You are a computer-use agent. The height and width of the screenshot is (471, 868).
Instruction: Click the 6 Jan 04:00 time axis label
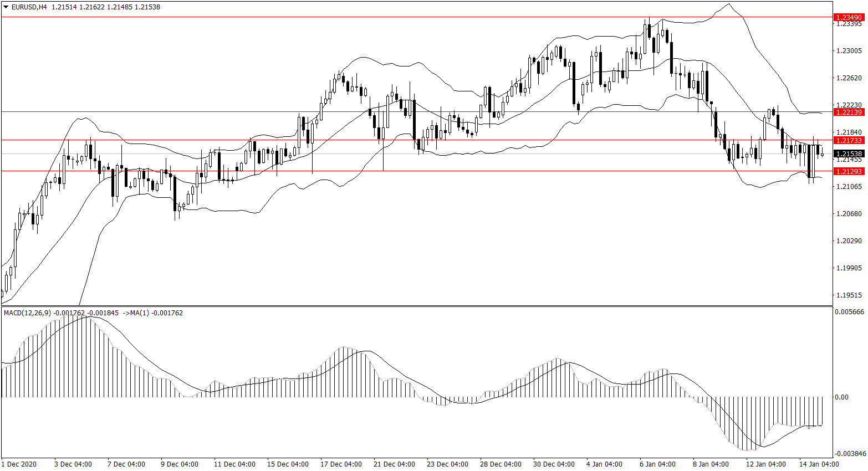pyautogui.click(x=657, y=464)
